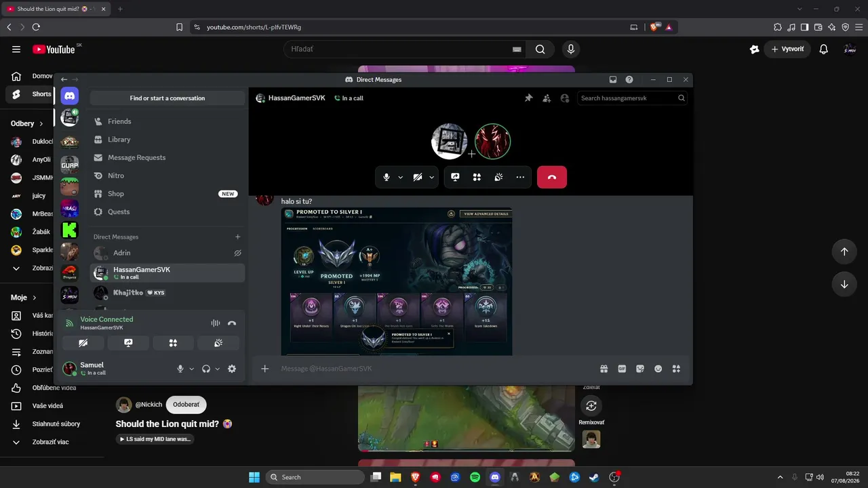Open soundboard from the voice panel

[218, 343]
